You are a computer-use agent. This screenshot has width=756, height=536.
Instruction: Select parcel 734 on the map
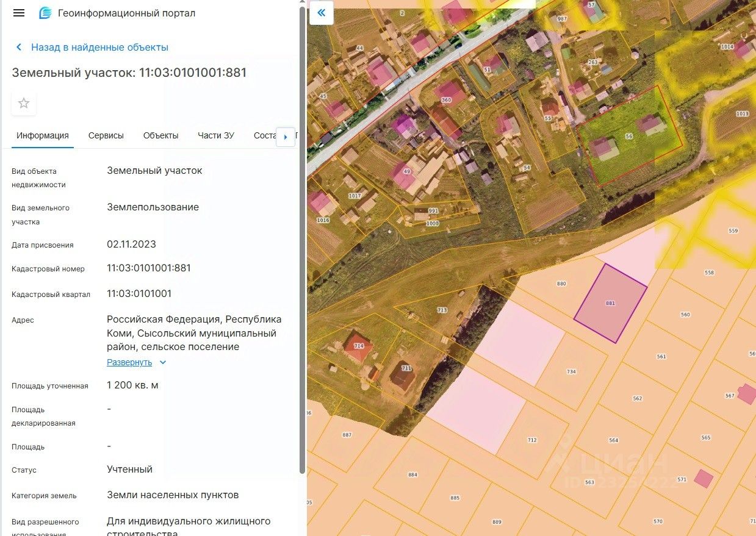[x=571, y=371]
